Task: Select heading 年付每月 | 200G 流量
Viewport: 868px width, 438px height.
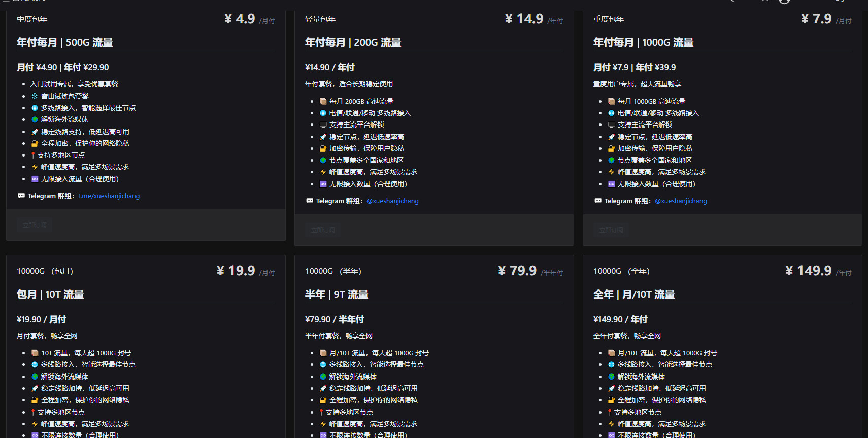Action: pos(353,42)
